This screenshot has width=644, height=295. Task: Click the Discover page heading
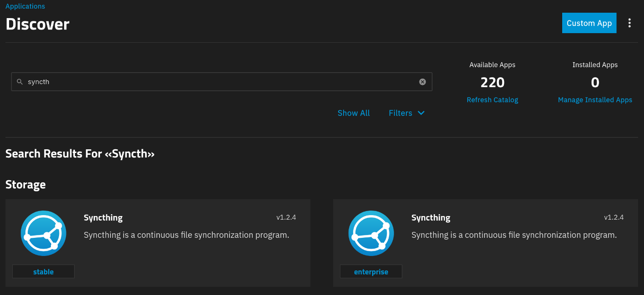tap(37, 24)
